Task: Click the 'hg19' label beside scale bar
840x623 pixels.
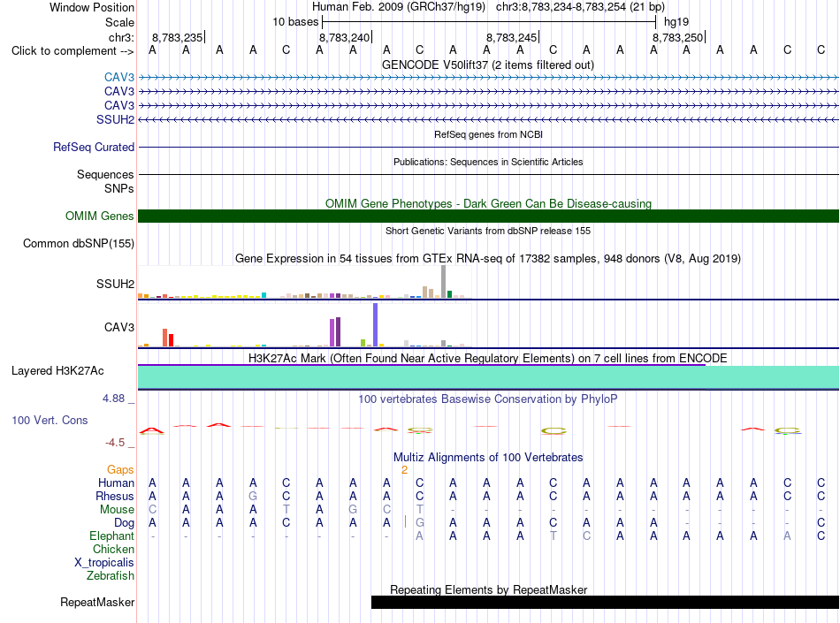Action: [676, 22]
